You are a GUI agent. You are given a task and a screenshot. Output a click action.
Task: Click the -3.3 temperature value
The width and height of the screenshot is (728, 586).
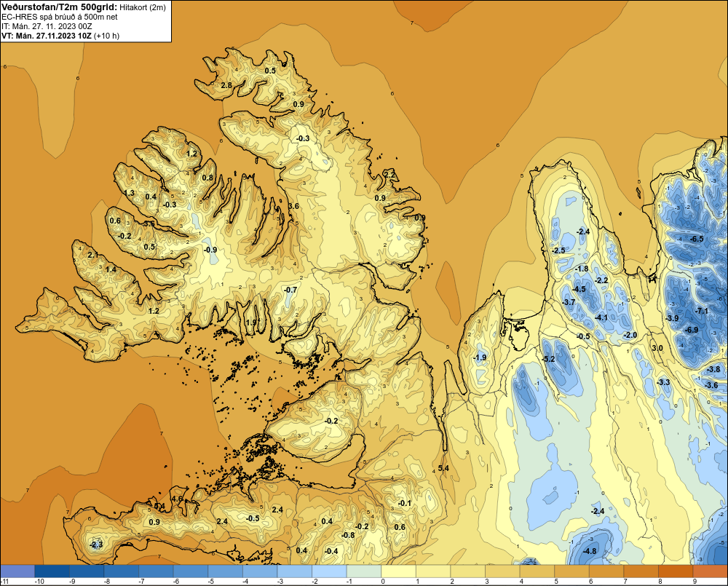coord(663,382)
